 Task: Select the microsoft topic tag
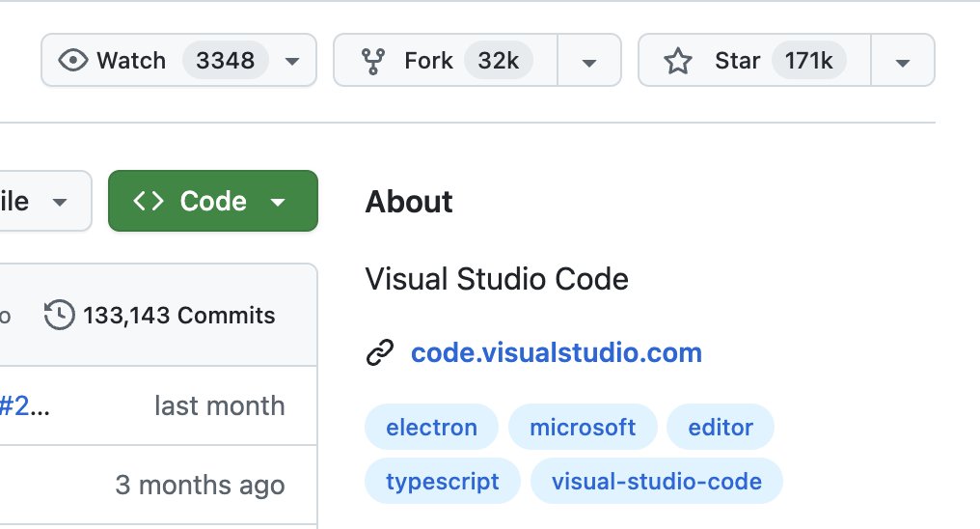pos(583,427)
